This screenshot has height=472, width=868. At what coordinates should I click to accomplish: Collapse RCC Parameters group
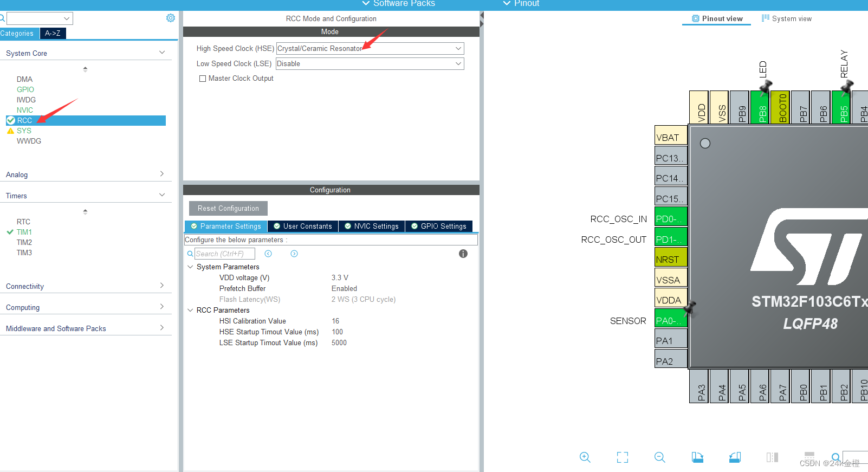point(190,310)
